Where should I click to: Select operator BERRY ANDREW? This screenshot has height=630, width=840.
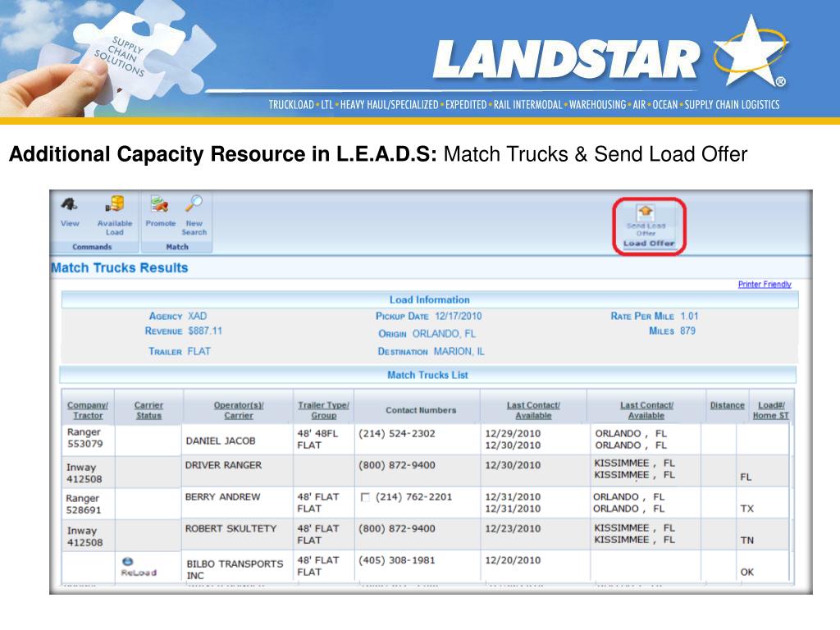222,496
